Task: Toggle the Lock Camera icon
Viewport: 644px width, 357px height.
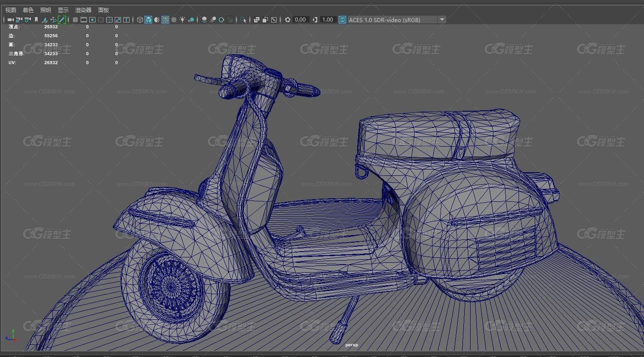Action: (x=19, y=20)
